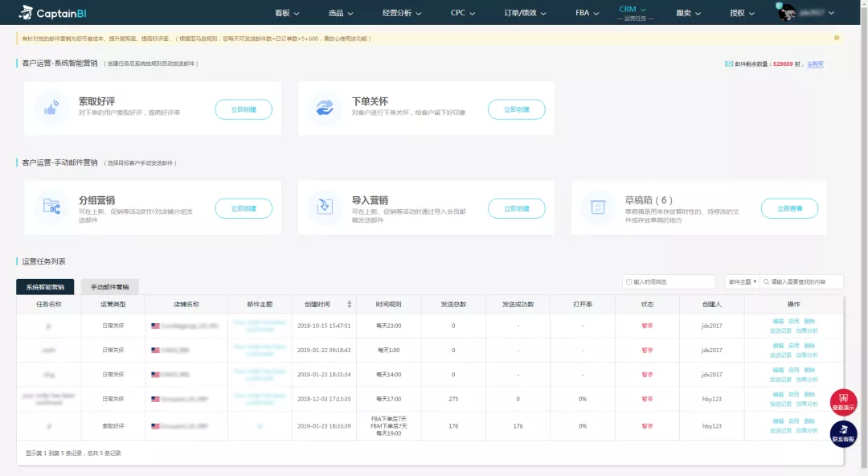Viewport: 868px width, 476px height.
Task: Click the 索取好评 thumbs-up icon
Action: coord(52,109)
